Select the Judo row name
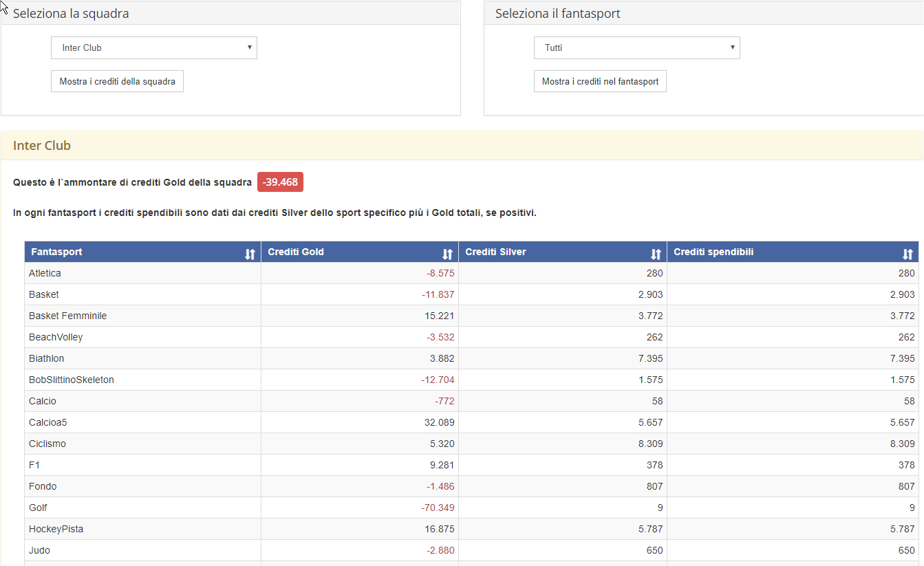Viewport: 924px width, 566px height. 39,550
